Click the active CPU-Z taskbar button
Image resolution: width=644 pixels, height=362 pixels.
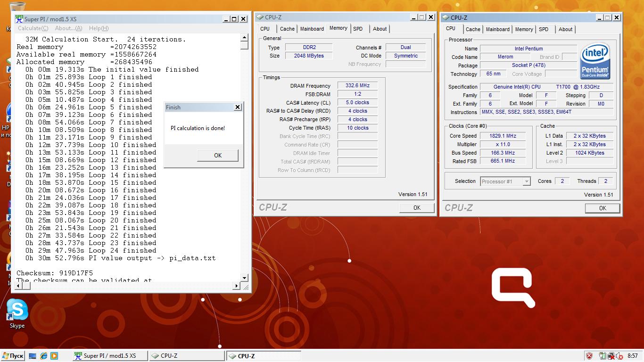tap(264, 356)
